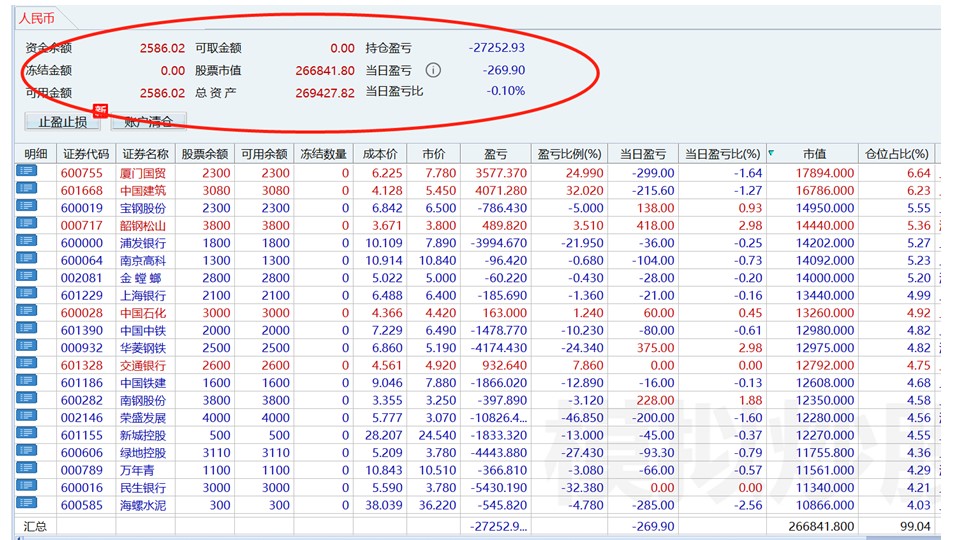The width and height of the screenshot is (960, 540).
Task: Sort by the 冻结数量 column header
Action: coord(323,154)
